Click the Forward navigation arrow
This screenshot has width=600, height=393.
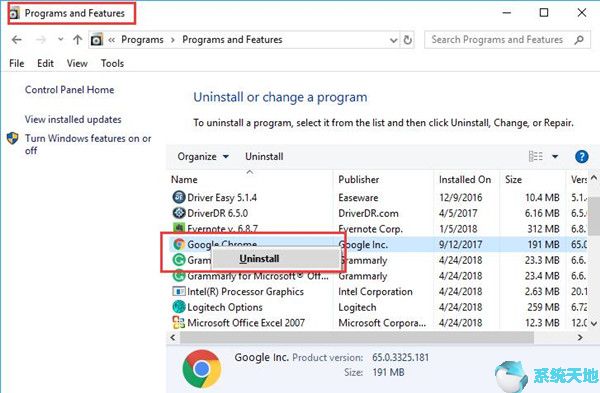click(41, 39)
